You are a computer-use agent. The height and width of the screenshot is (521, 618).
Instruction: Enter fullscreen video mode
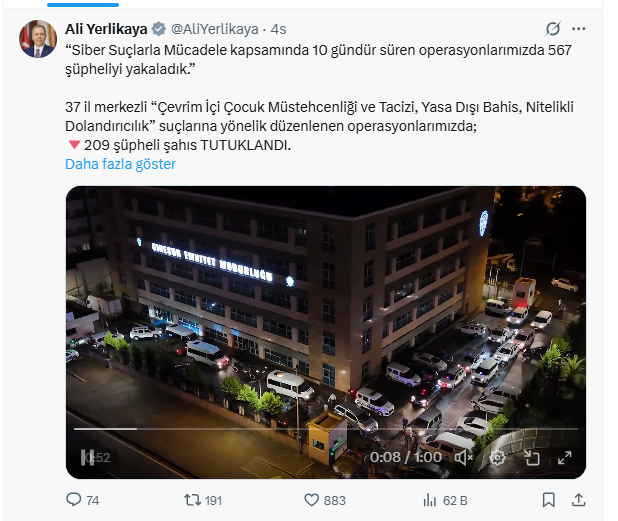(564, 458)
